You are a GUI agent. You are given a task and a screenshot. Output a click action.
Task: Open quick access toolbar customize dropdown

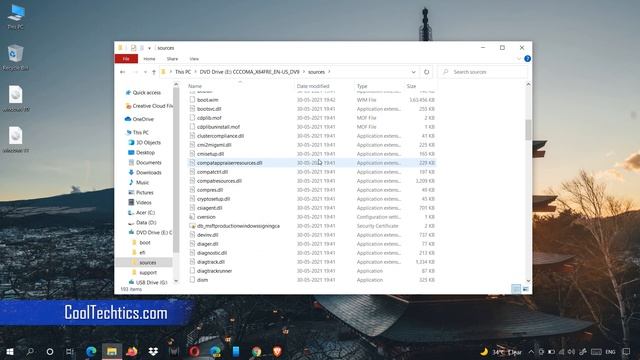pyautogui.click(x=149, y=48)
